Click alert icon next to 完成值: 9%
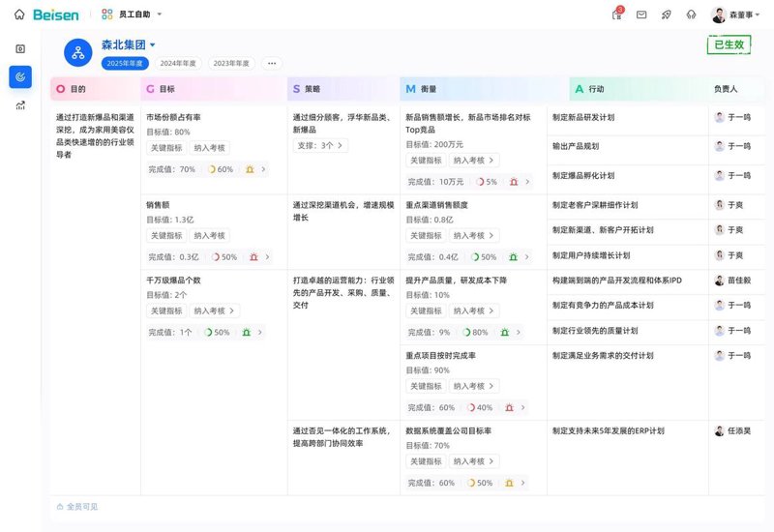The height and width of the screenshot is (532, 774). click(504, 332)
